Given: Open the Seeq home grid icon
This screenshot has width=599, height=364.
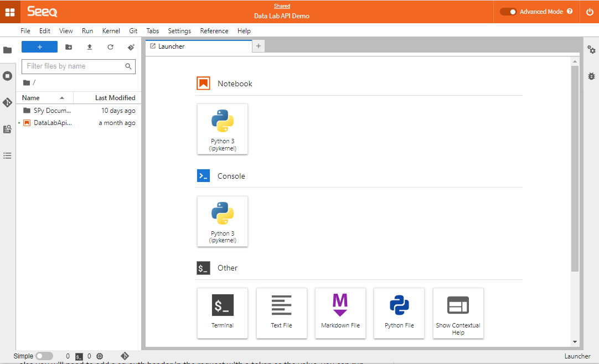Looking at the screenshot, I should pyautogui.click(x=10, y=12).
